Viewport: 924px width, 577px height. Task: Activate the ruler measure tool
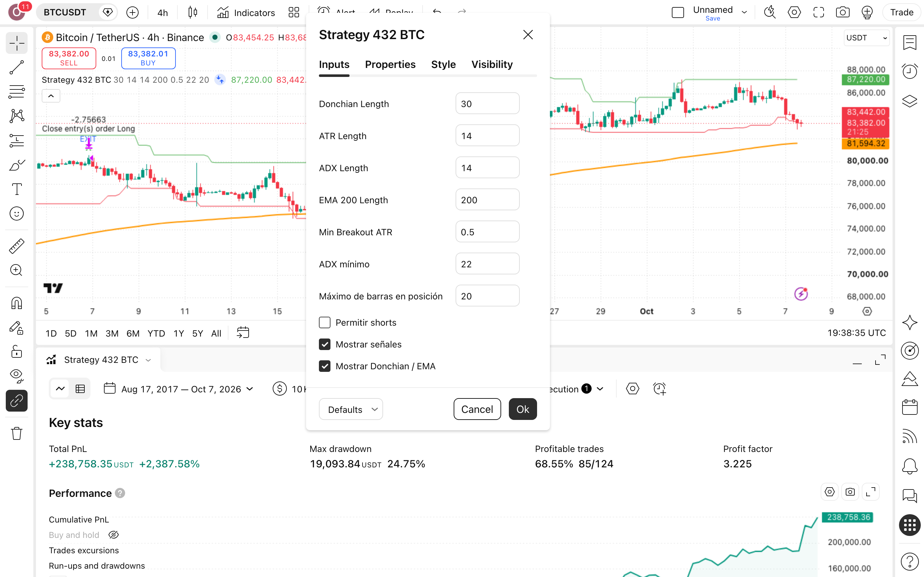point(17,246)
